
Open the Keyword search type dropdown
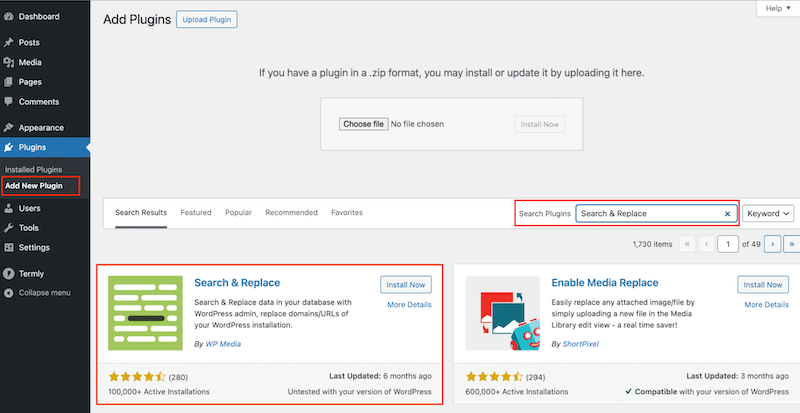point(768,213)
